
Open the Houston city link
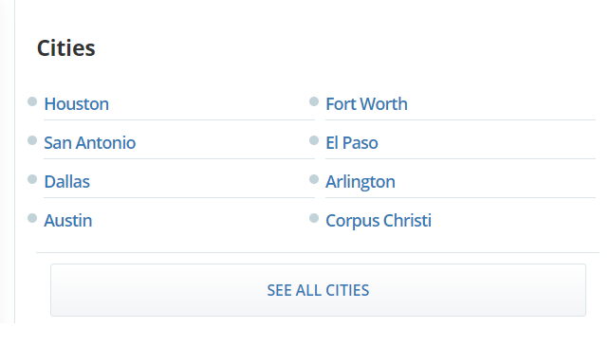[76, 104]
